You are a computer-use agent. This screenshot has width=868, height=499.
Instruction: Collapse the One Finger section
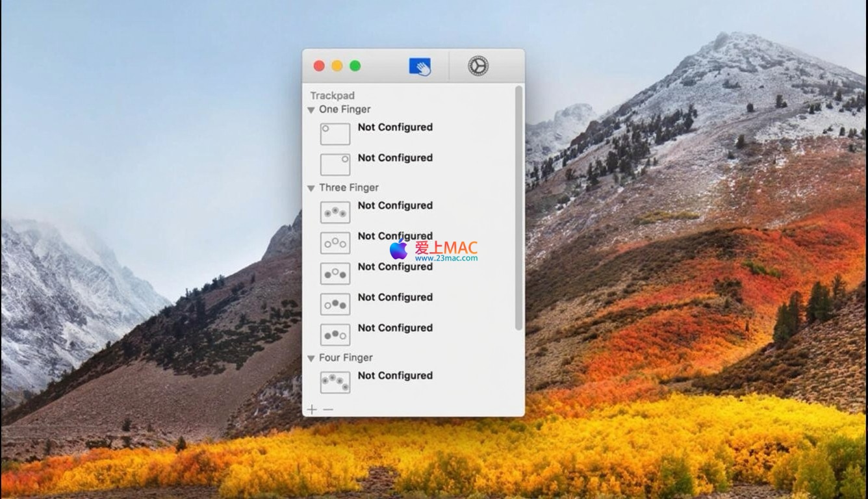[x=311, y=110]
